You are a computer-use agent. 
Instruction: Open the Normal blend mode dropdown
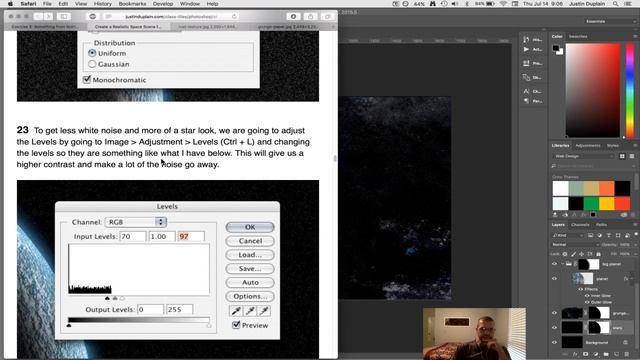[x=575, y=244]
